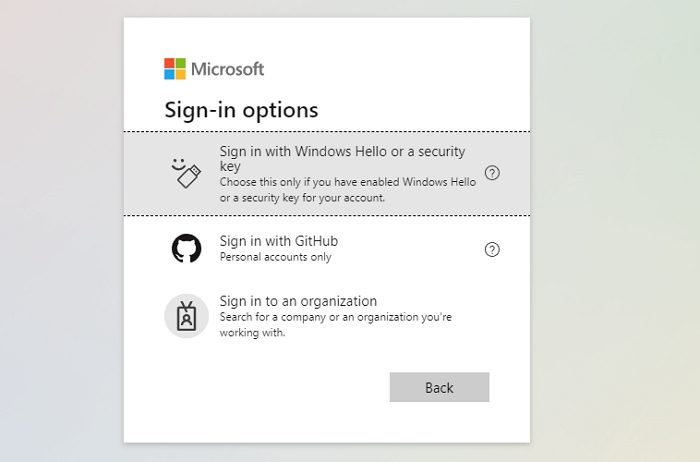Select Sign in to an organization
Image resolution: width=700 pixels, height=462 pixels.
pyautogui.click(x=298, y=301)
